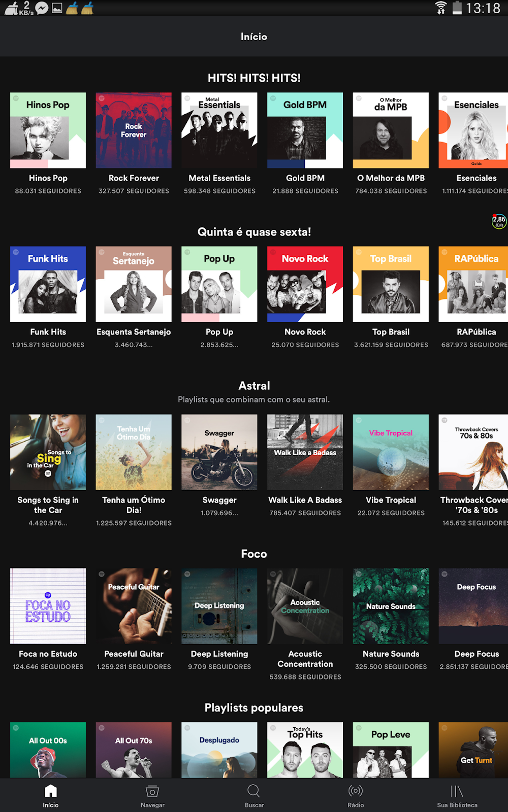This screenshot has height=812, width=508.
Task: Open the Navegar browse tab
Action: (x=152, y=796)
